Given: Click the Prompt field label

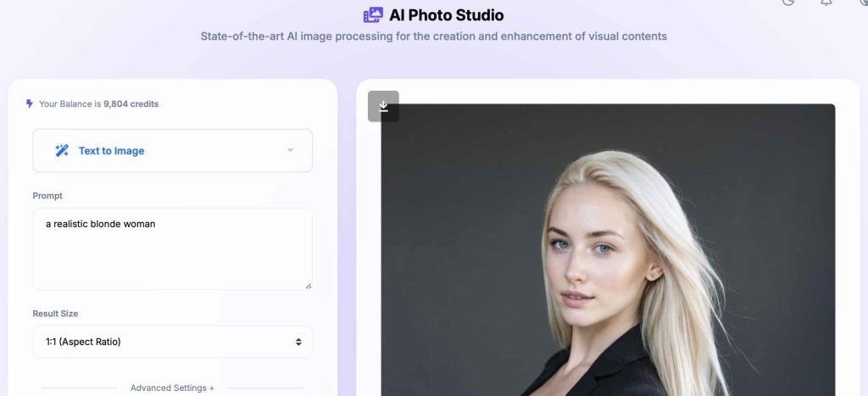Looking at the screenshot, I should click(x=47, y=196).
